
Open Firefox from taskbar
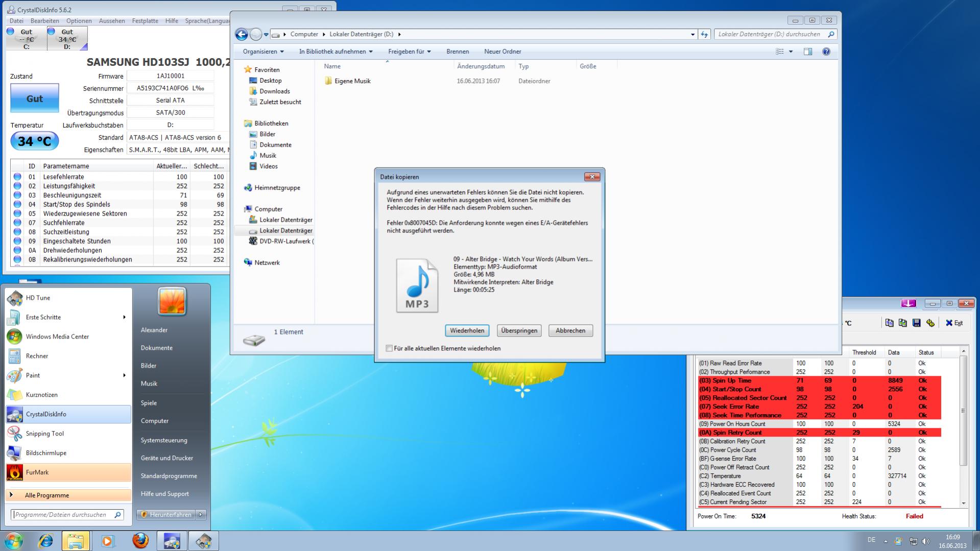(140, 541)
